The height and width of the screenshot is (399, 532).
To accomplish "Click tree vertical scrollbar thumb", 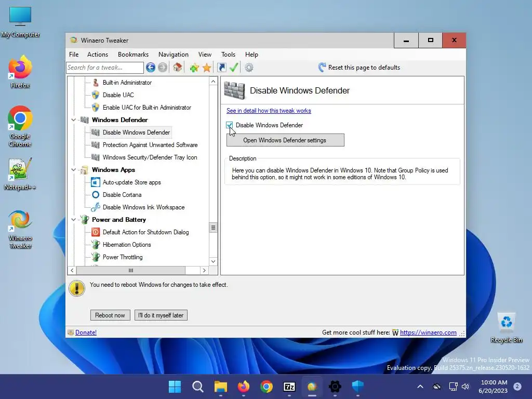I will pyautogui.click(x=213, y=228).
